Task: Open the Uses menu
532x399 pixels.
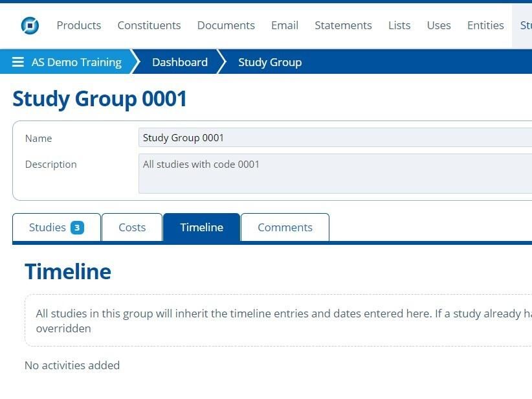Action: 439,25
